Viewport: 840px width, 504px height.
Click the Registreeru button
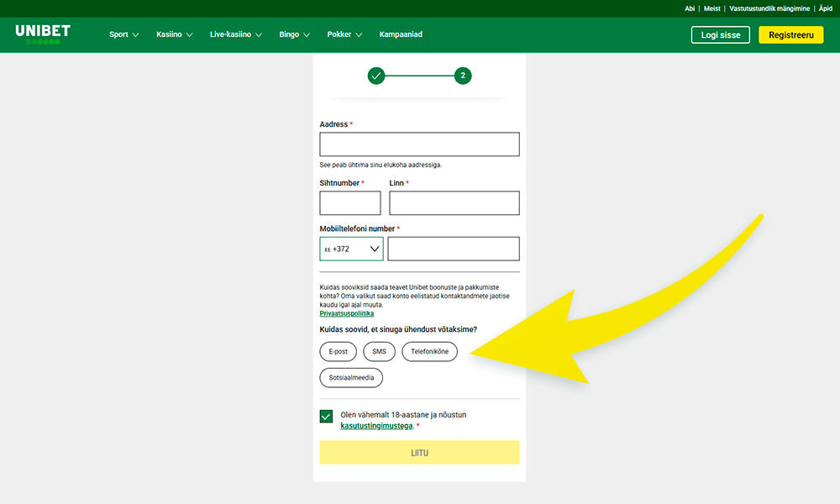(x=790, y=34)
